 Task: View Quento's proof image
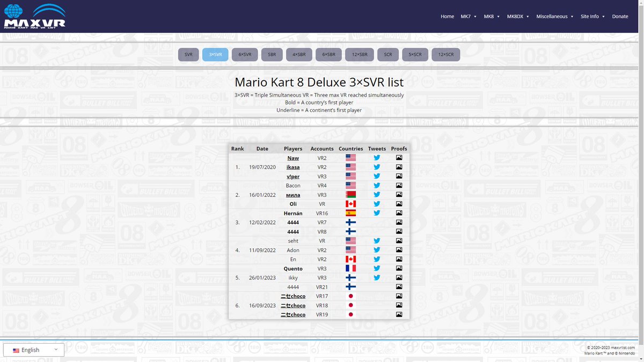399,268
